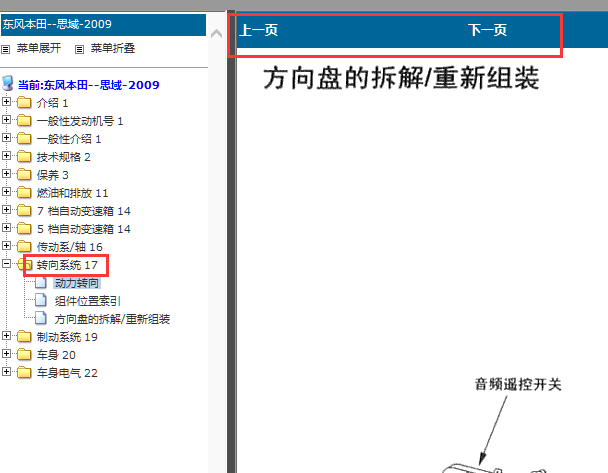This screenshot has height=473, width=608.
Task: Expand the 制动系统 19 node
Action: click(6, 335)
